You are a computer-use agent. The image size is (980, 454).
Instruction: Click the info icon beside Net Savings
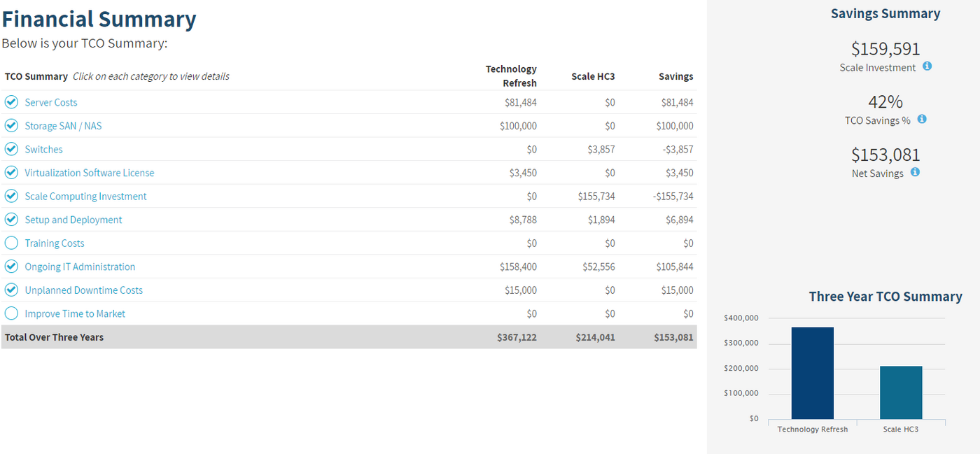(x=915, y=172)
